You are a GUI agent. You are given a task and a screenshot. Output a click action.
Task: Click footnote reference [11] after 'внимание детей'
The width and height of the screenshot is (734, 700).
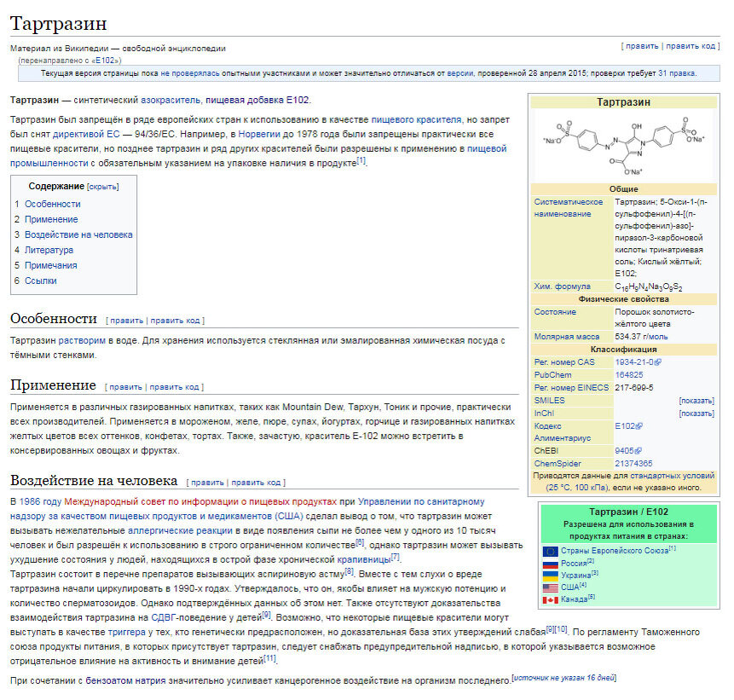click(269, 659)
